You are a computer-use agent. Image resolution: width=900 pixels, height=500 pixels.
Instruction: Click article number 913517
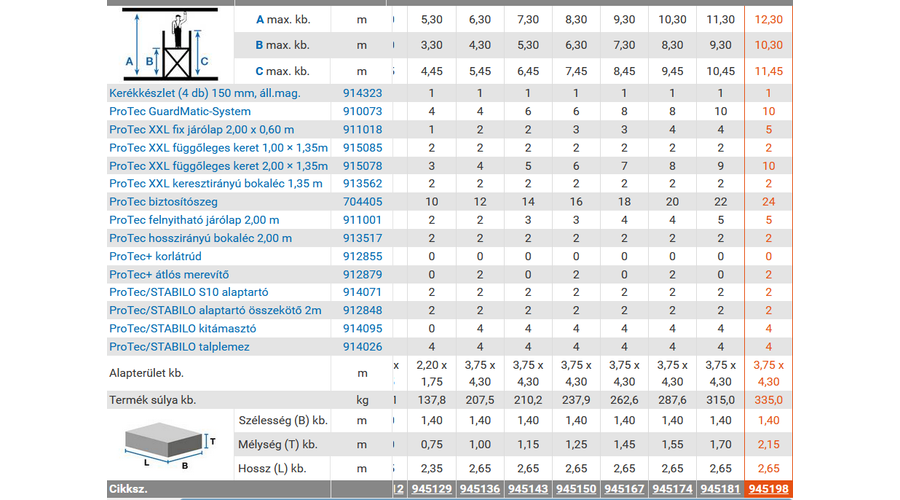(362, 238)
